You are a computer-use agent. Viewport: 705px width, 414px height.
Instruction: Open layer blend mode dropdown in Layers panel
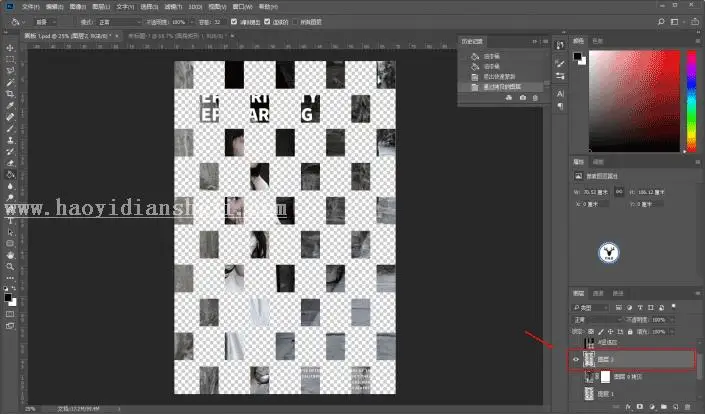(x=597, y=320)
